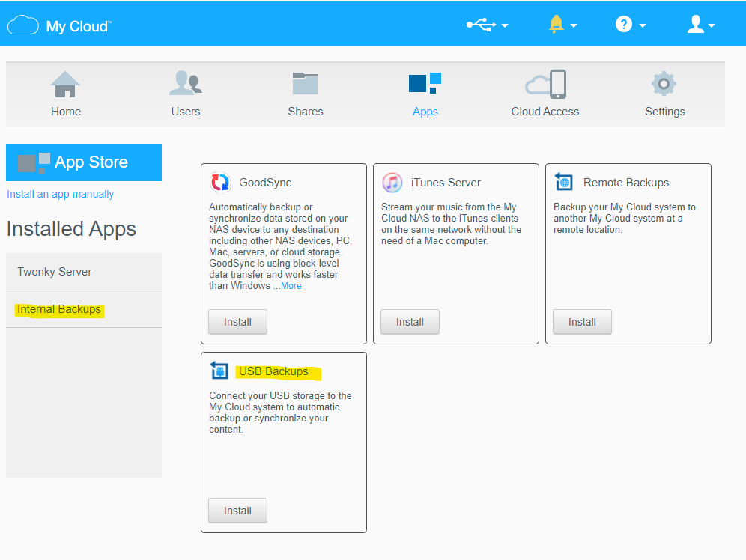Open the help question mark icon
This screenshot has height=560, width=746.
624,24
